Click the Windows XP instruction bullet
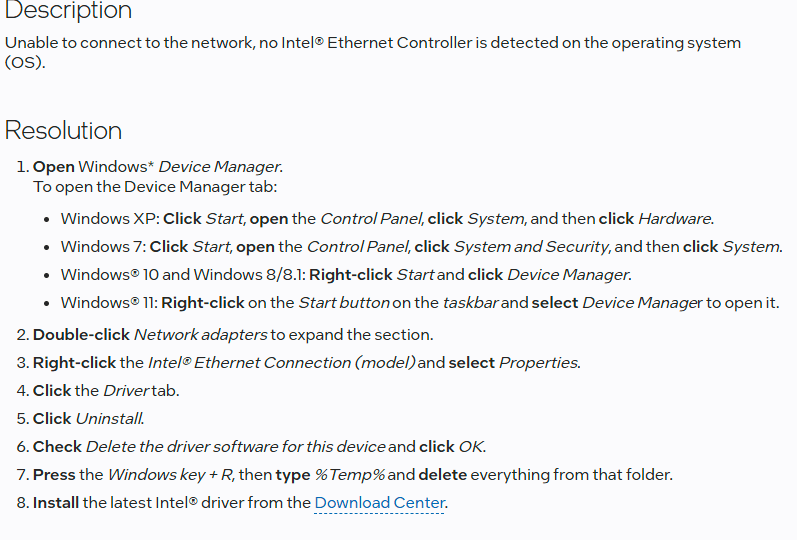Image resolution: width=797 pixels, height=540 pixels. click(387, 219)
